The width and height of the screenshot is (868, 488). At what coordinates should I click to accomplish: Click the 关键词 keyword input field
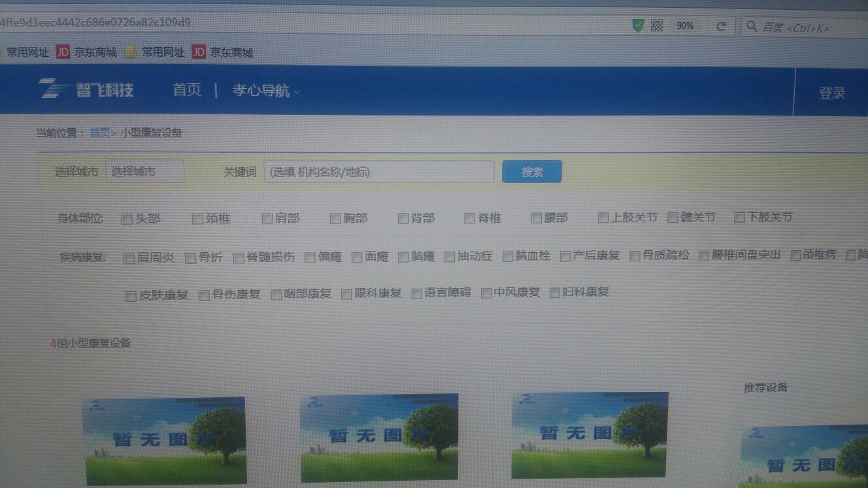pos(379,172)
